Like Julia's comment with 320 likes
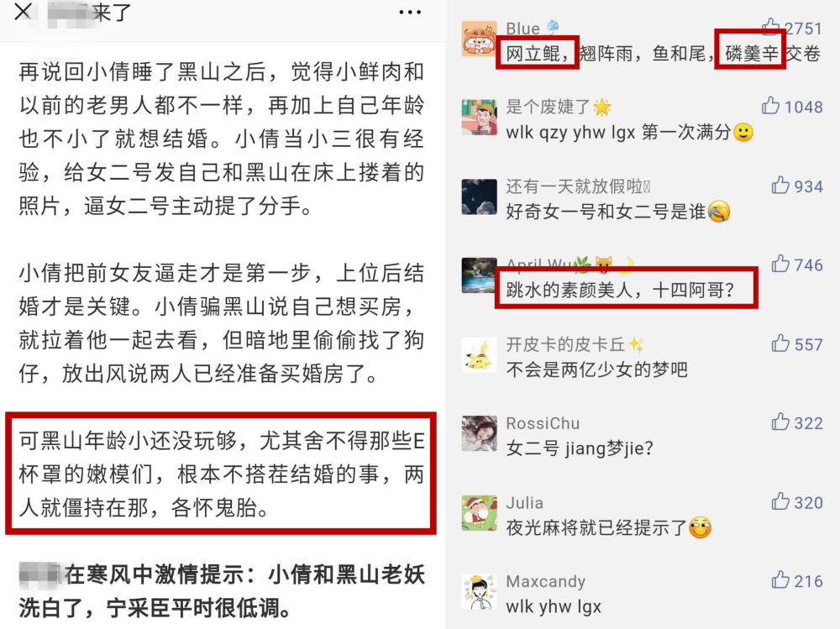This screenshot has height=629, width=840. pyautogui.click(x=780, y=501)
